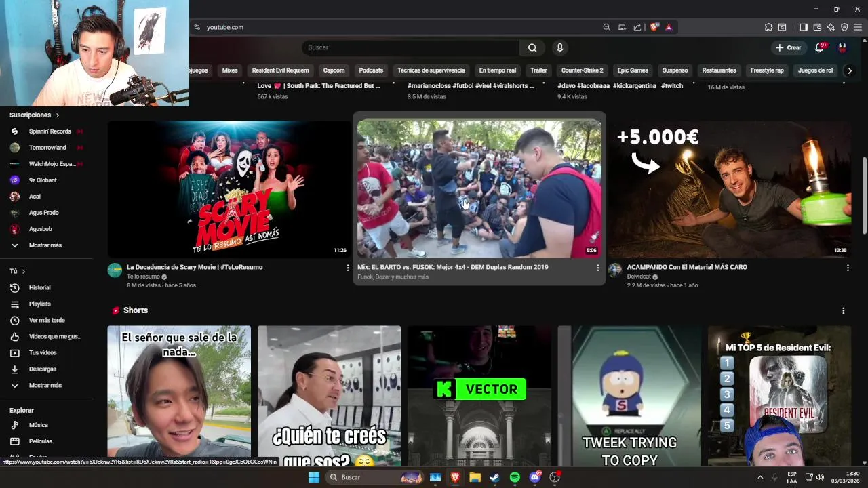Image resolution: width=868 pixels, height=488 pixels.
Task: Open options menu for the Mix video
Action: click(x=597, y=268)
